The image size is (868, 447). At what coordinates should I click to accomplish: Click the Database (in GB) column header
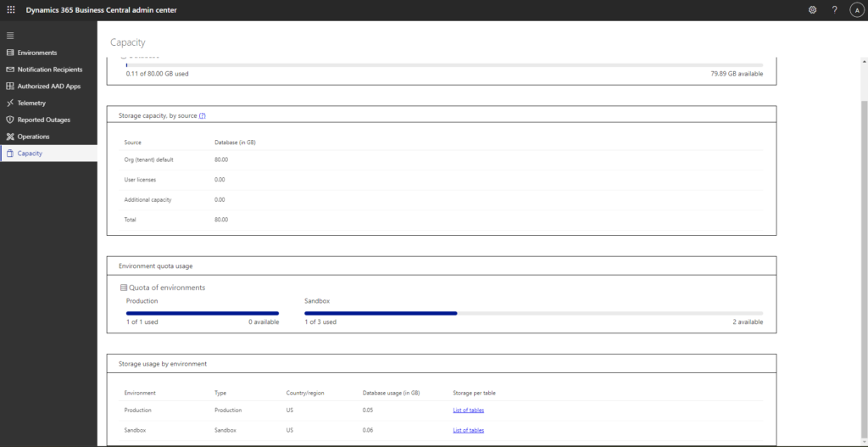[235, 142]
